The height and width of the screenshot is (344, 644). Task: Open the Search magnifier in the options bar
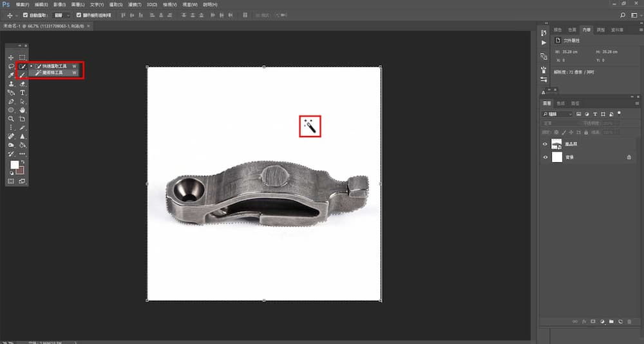tap(623, 15)
